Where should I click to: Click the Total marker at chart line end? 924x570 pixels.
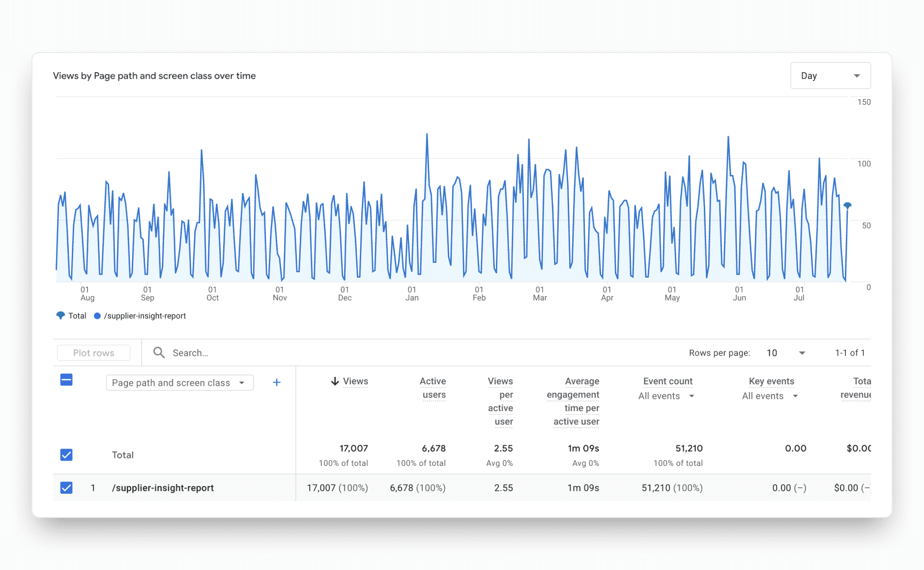[x=847, y=205]
